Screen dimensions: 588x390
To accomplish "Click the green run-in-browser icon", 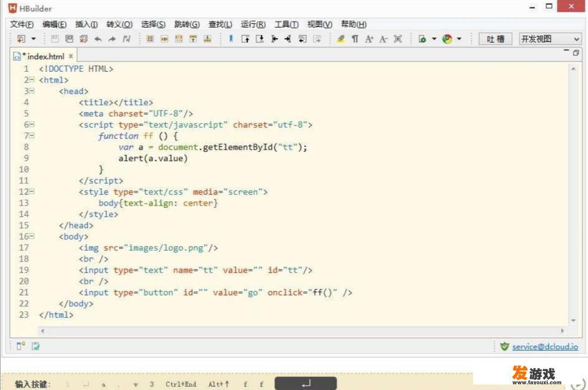I will 422,39.
